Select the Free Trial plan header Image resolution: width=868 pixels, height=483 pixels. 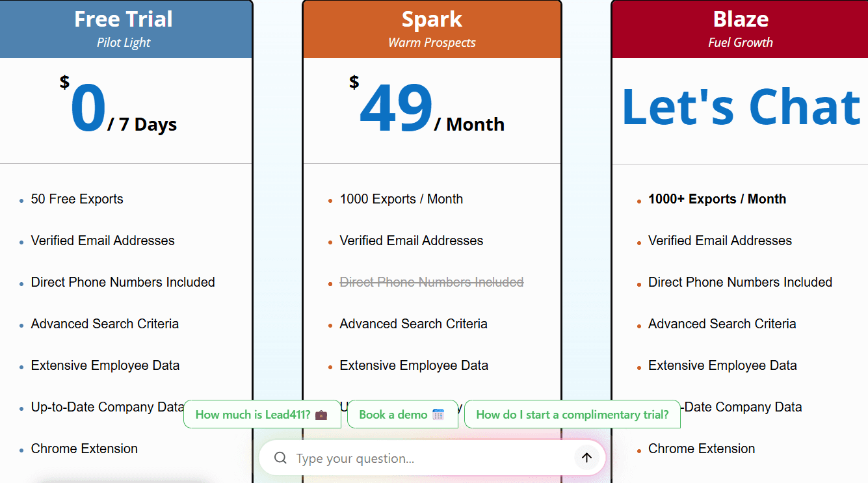(124, 29)
